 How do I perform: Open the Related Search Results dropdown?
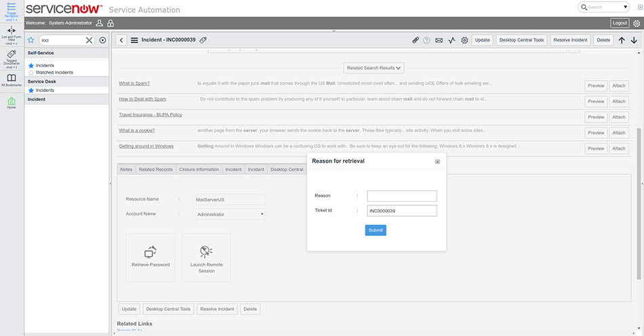pos(374,68)
